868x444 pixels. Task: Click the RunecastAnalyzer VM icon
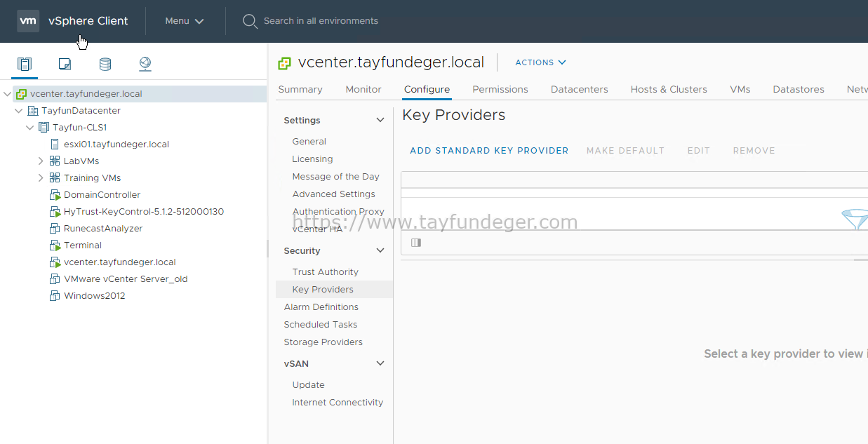coord(55,229)
